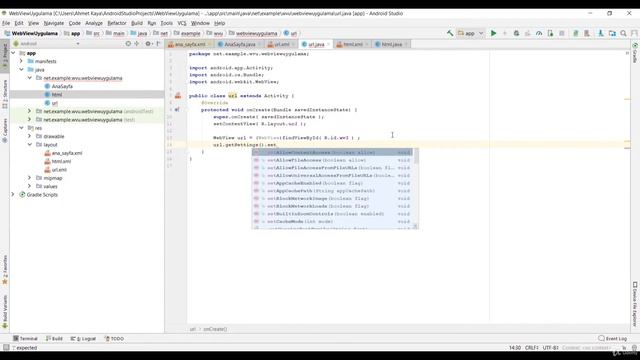Open the Favorites side tool window
Screen dimensions: 640x360
click(5, 269)
